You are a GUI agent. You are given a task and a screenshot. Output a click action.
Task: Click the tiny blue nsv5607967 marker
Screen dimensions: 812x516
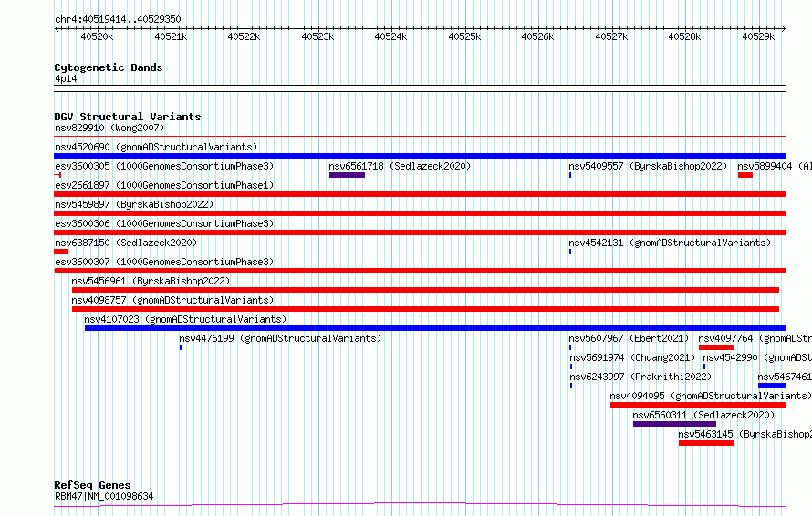(570, 347)
